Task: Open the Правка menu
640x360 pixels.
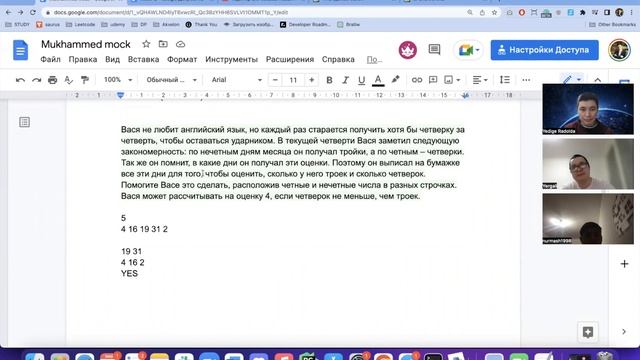Action: (83, 60)
